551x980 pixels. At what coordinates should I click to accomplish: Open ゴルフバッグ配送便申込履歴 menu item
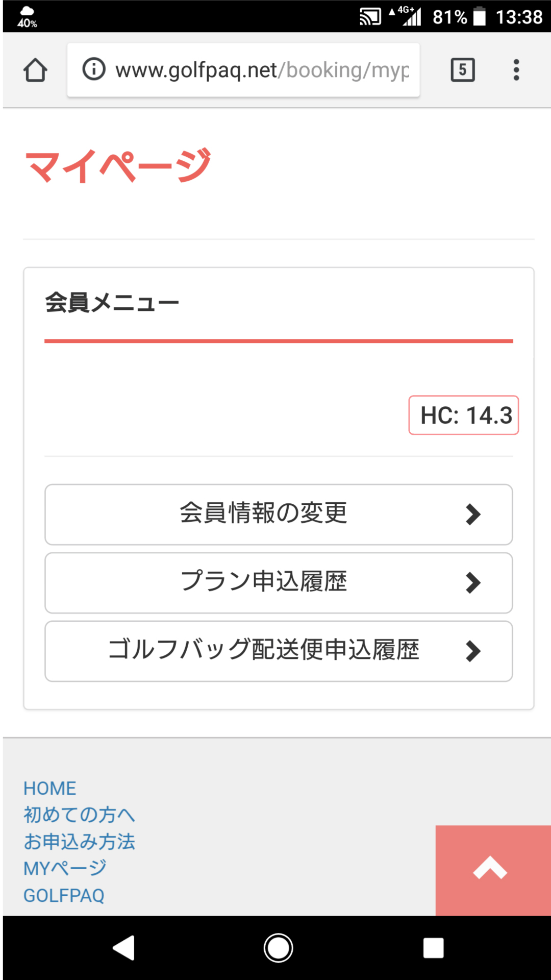(279, 651)
